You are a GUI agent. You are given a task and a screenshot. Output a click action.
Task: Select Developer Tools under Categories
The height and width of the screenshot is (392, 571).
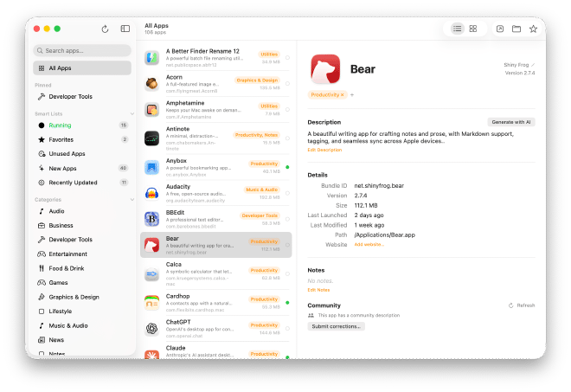82,240
